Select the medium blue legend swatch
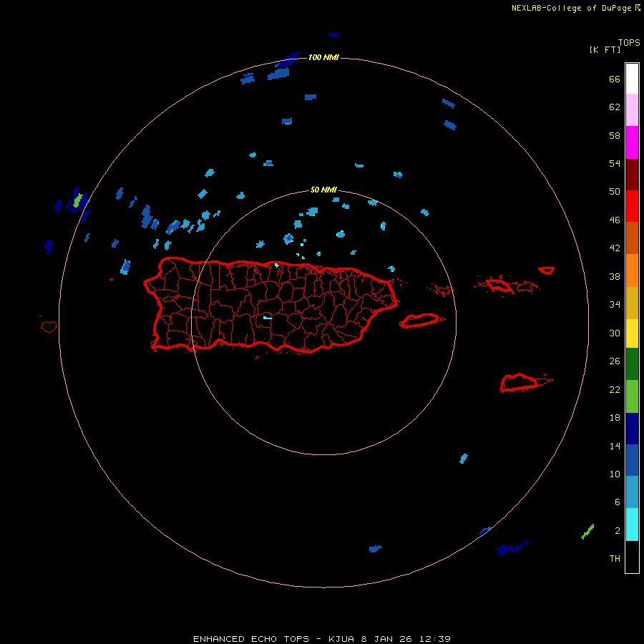This screenshot has width=644, height=644. pos(632,460)
